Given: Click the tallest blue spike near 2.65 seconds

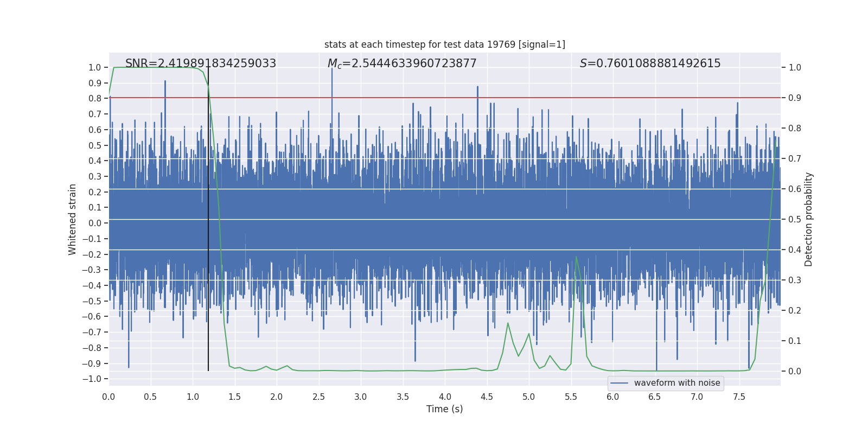Looking at the screenshot, I should [332, 71].
